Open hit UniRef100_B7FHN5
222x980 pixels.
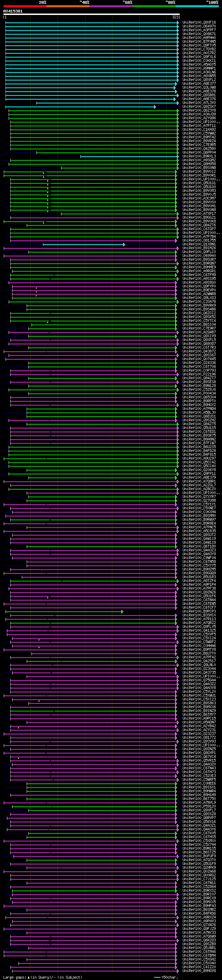[199, 41]
